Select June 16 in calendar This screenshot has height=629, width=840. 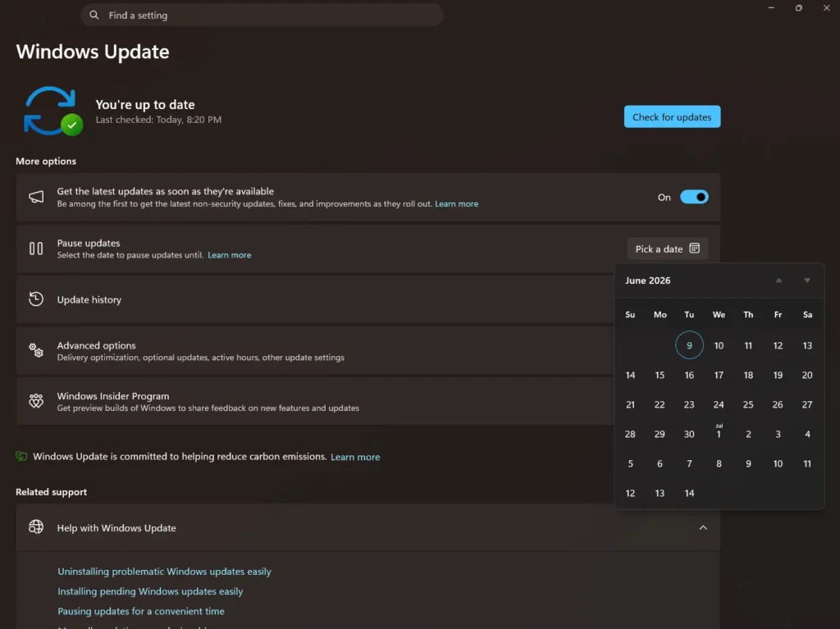point(689,375)
